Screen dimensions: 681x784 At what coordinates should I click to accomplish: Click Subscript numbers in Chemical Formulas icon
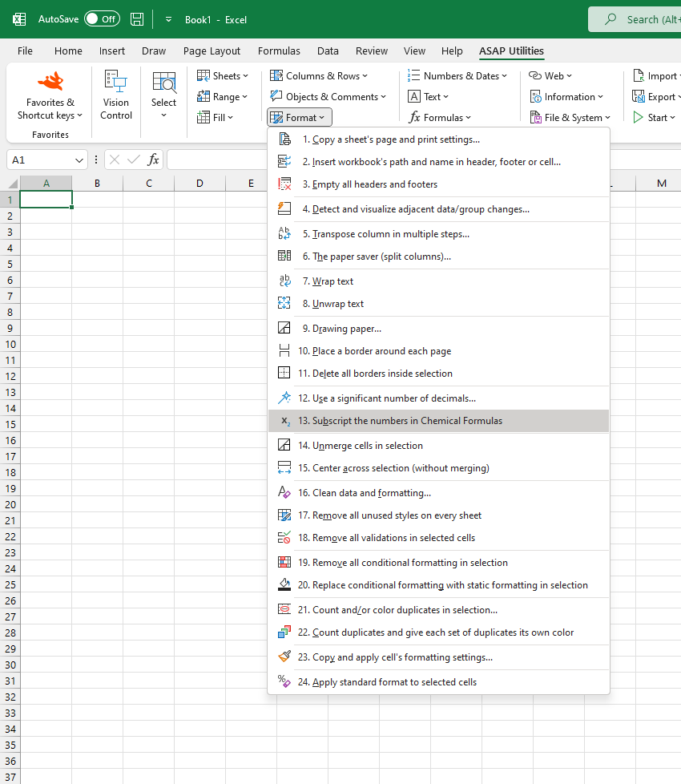tap(285, 421)
